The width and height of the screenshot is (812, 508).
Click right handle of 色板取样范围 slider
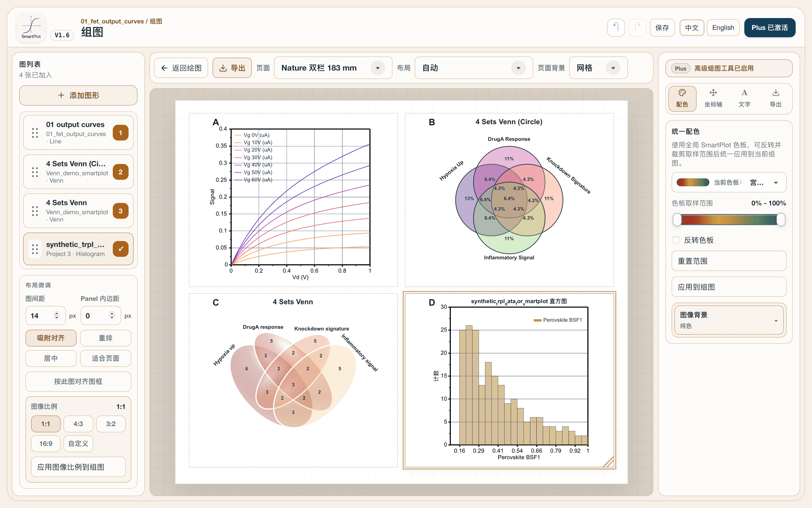coord(781,220)
